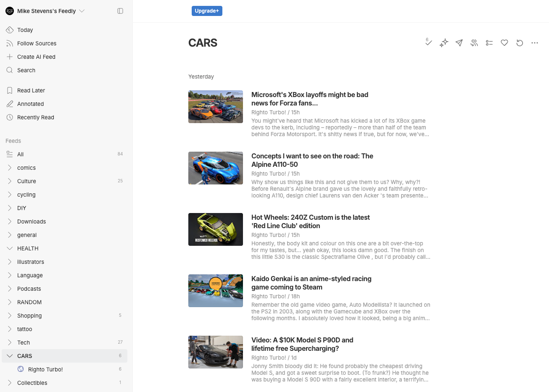The height and width of the screenshot is (392, 549).
Task: Expand the Podcasts folder chevron
Action: pyautogui.click(x=10, y=289)
